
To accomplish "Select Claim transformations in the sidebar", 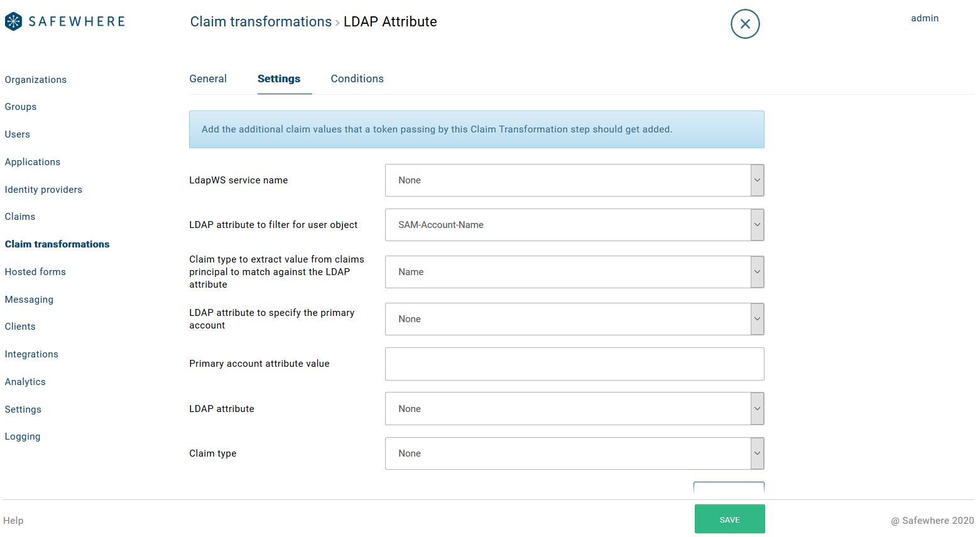I will [57, 244].
